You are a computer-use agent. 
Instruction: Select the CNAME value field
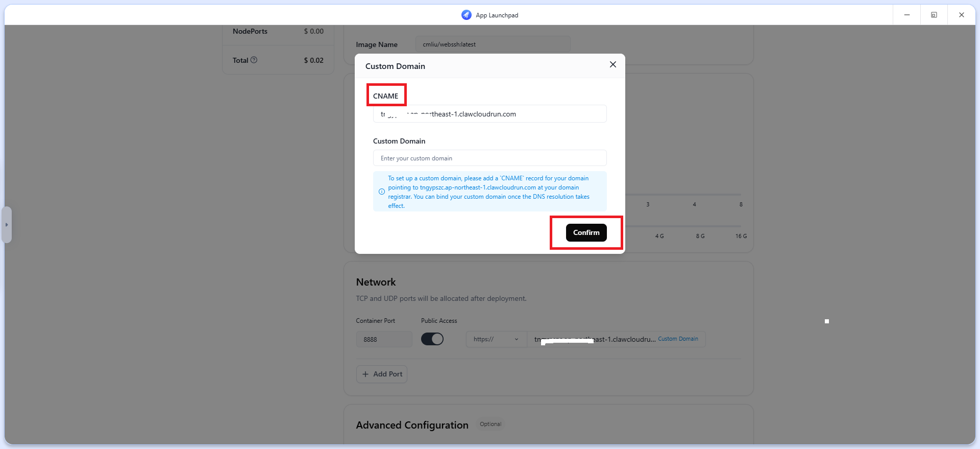tap(489, 113)
